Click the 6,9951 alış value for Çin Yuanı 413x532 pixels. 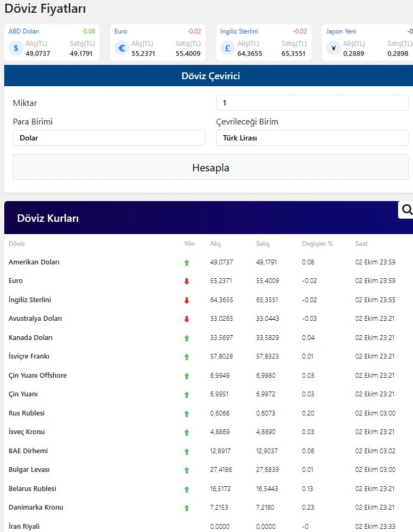219,394
